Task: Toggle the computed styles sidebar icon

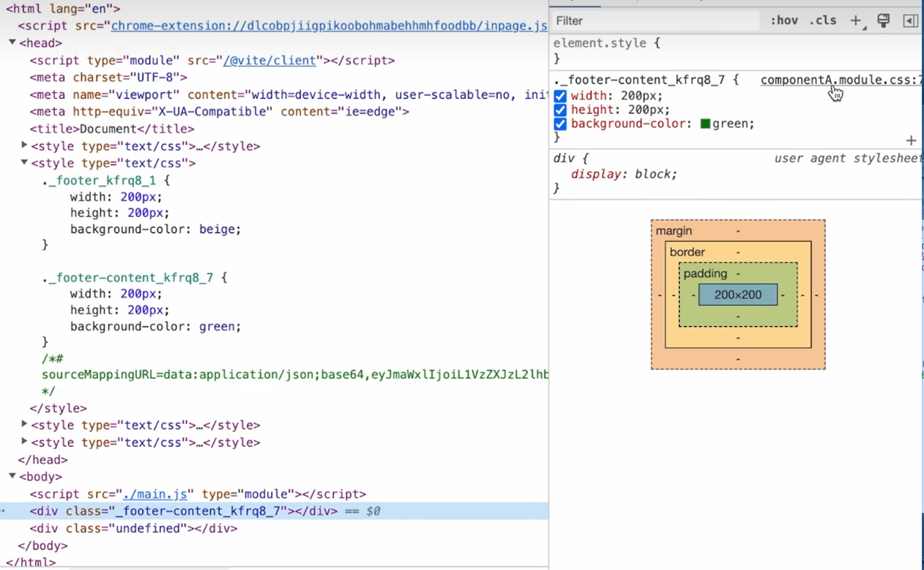Action: click(x=910, y=21)
